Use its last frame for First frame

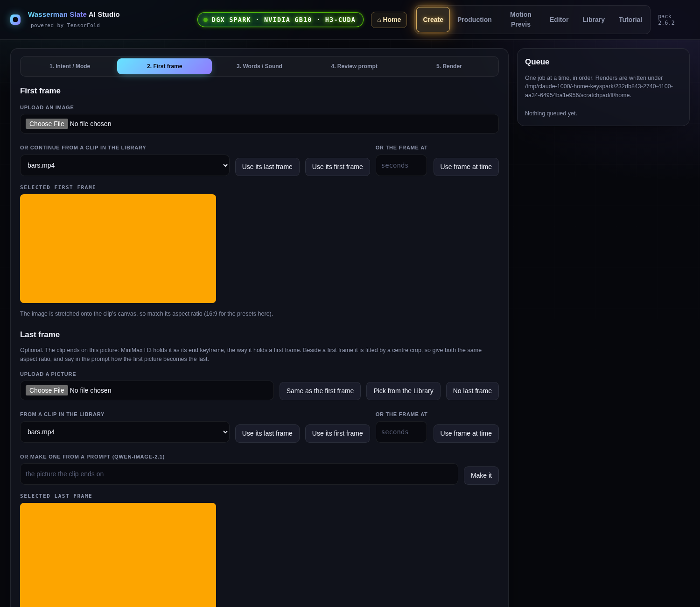267,167
